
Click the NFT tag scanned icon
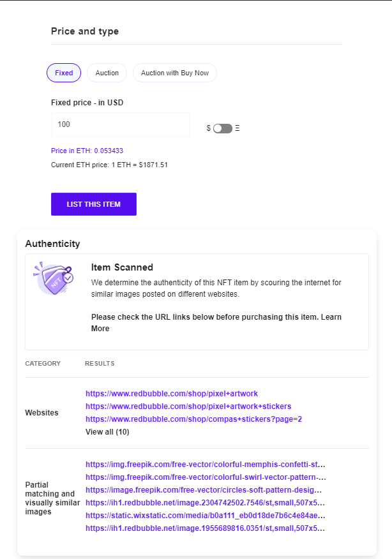click(53, 278)
